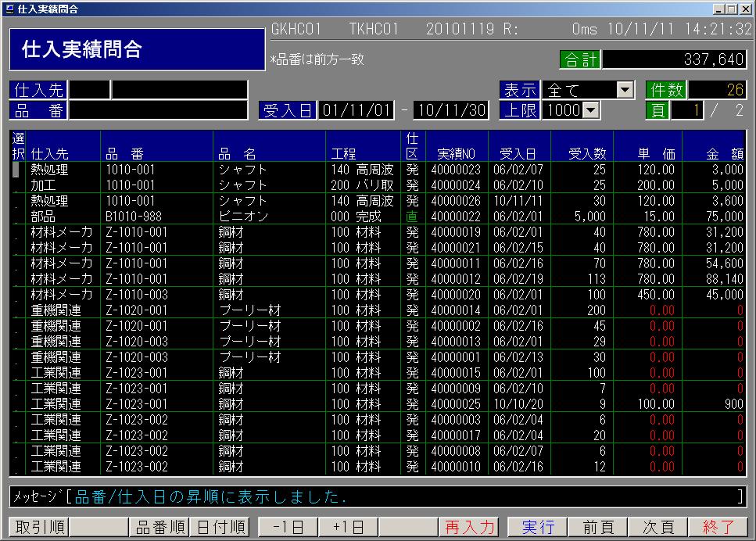Click 実績NO cell 40000003
The image size is (756, 541).
click(456, 420)
